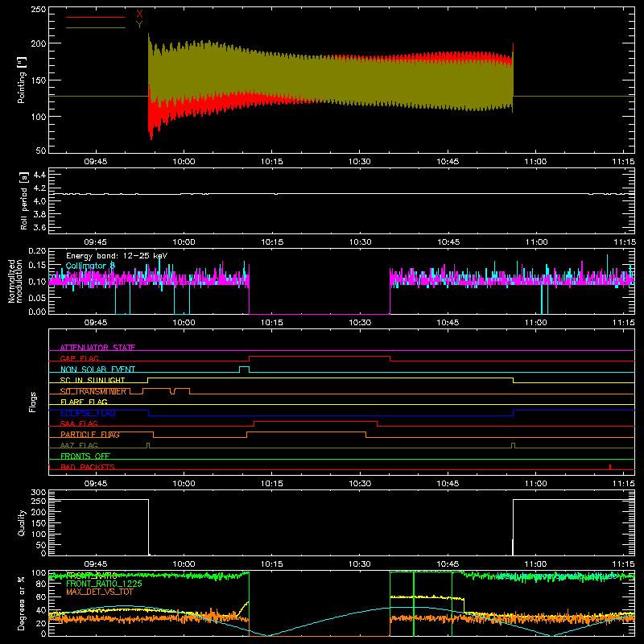Screen dimensions: 644x644
Task: Click the Roll period [s] axis title
Action: coord(24,200)
